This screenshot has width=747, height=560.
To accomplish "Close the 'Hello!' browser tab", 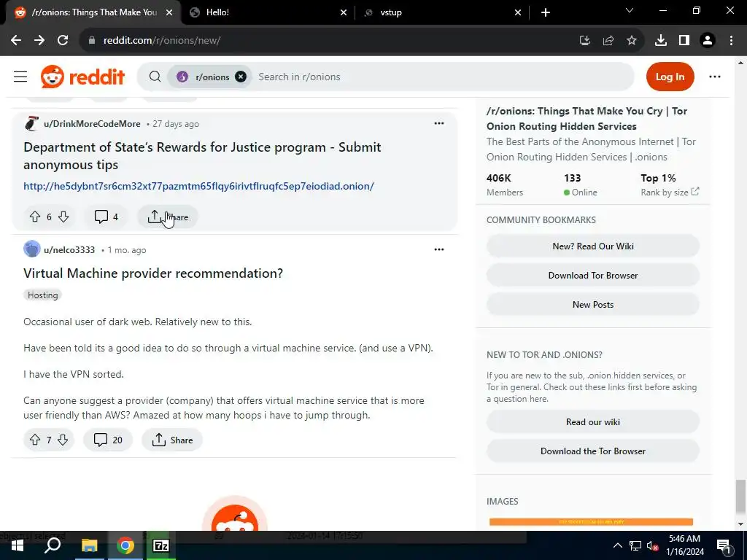I will point(344,12).
